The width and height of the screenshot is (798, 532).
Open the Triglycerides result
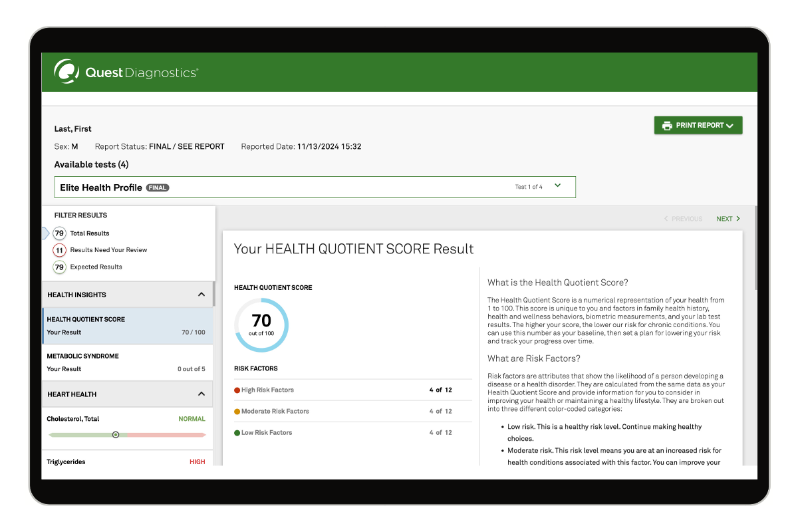click(x=126, y=462)
